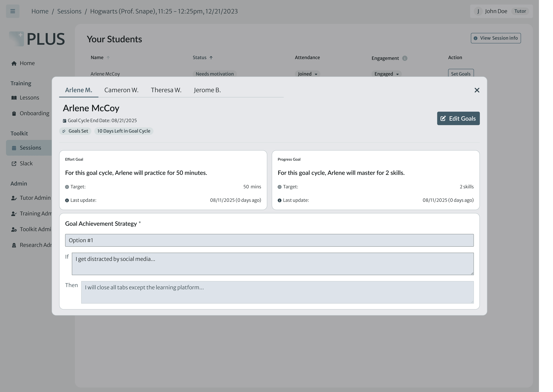Go to Sessions breadcrumb link
553x392 pixels.
point(69,11)
